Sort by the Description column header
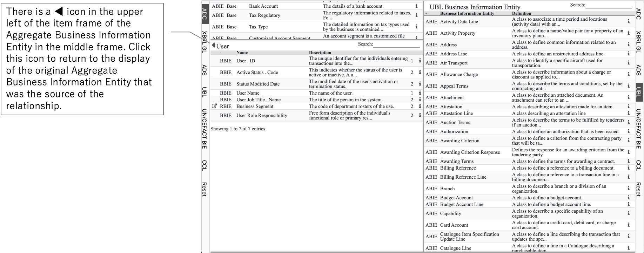This screenshot has width=644, height=253. [x=320, y=53]
